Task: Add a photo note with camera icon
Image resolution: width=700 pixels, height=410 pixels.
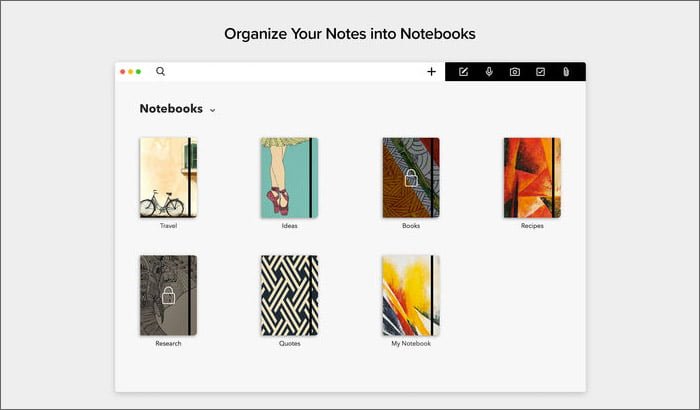Action: [x=515, y=71]
